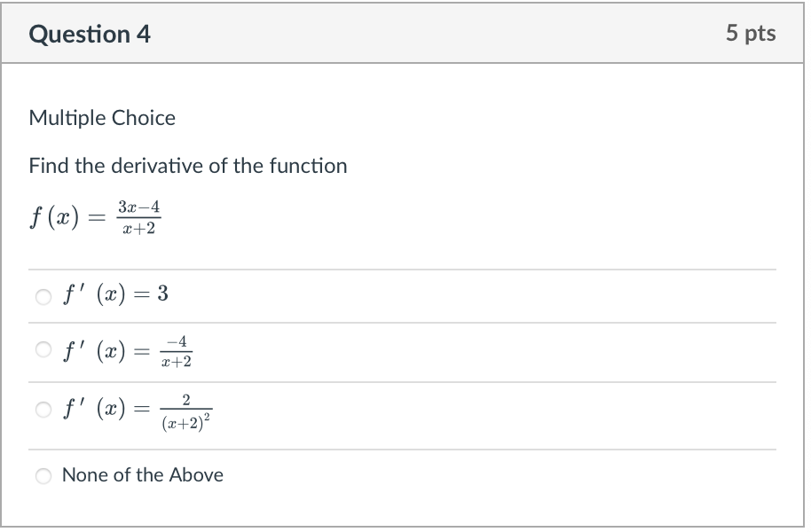Click the word Find in the prompt
The image size is (811, 532).
[x=49, y=166]
